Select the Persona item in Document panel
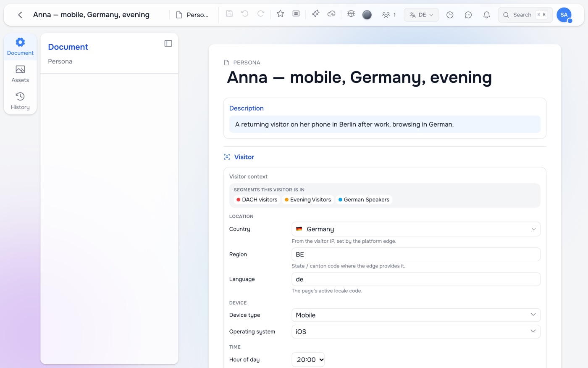Screen dimensions: 588x368 (x=60, y=61)
